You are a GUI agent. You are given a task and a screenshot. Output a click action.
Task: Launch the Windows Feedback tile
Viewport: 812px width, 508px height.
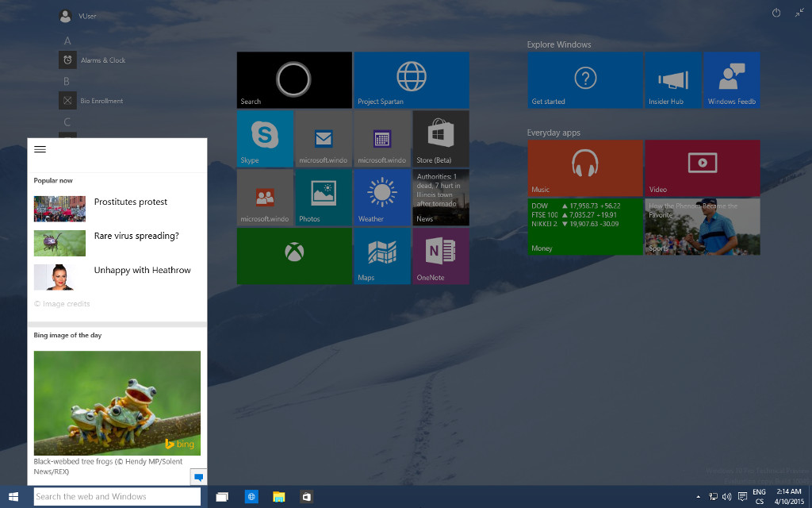tap(732, 80)
